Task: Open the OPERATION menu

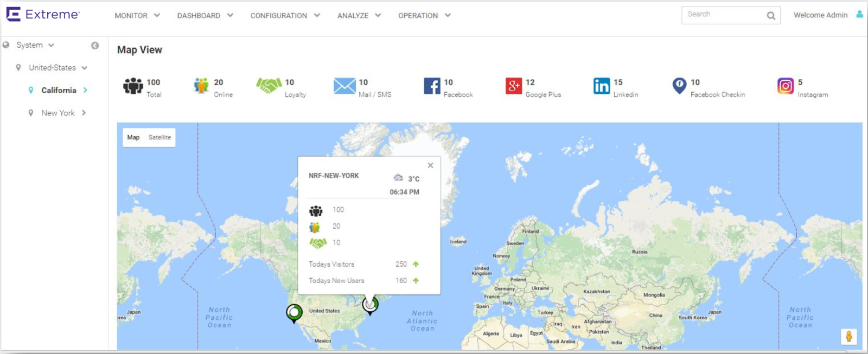Action: click(424, 16)
